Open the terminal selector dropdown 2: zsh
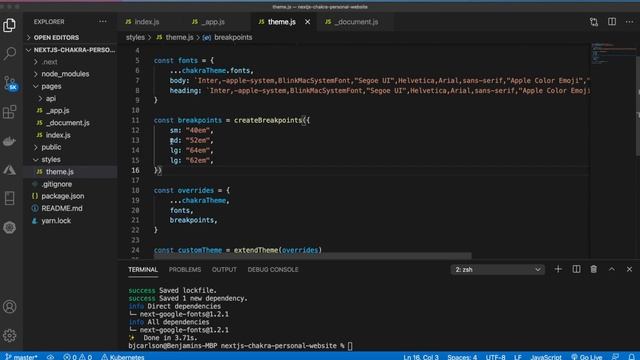Screen dimensions: 640x360 tap(498, 269)
